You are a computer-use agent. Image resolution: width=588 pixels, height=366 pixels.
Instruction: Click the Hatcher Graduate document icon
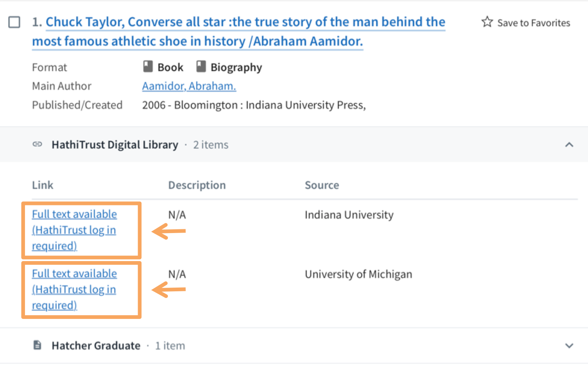[37, 345]
